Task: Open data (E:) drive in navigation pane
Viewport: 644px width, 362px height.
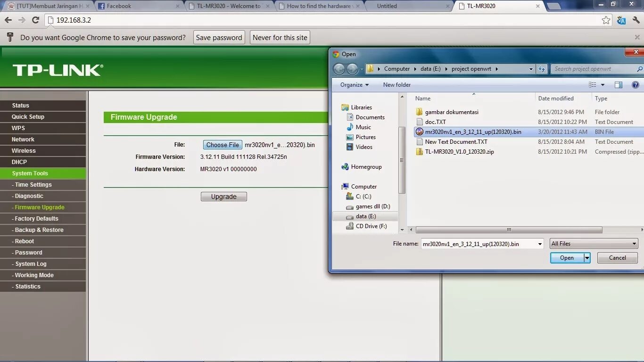Action: pos(366,216)
